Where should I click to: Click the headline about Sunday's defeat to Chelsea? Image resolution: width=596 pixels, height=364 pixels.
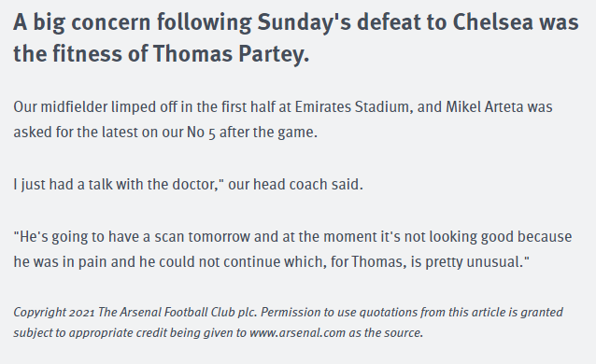(x=296, y=37)
